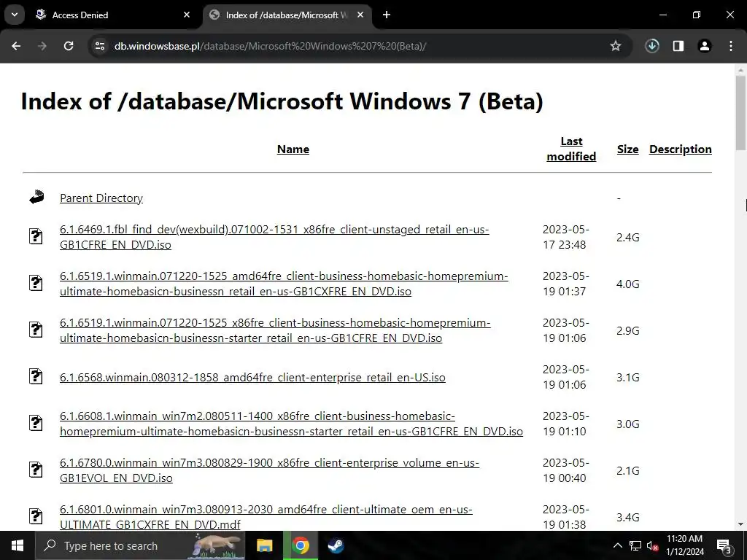Image resolution: width=747 pixels, height=560 pixels.
Task: Sort listing by Last modified column
Action: click(x=571, y=149)
